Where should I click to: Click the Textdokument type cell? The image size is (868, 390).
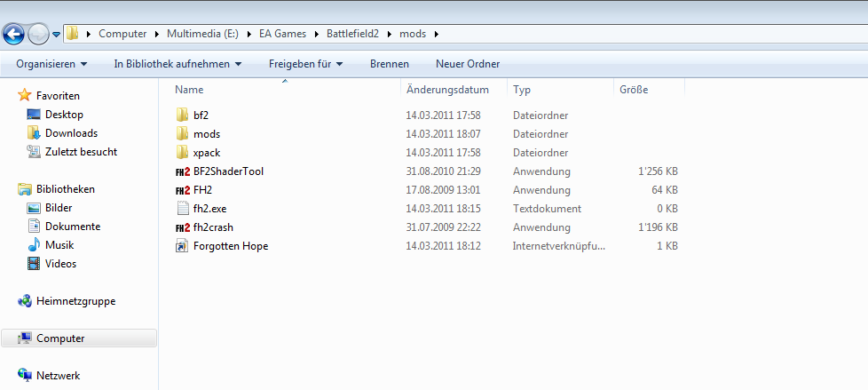point(547,208)
